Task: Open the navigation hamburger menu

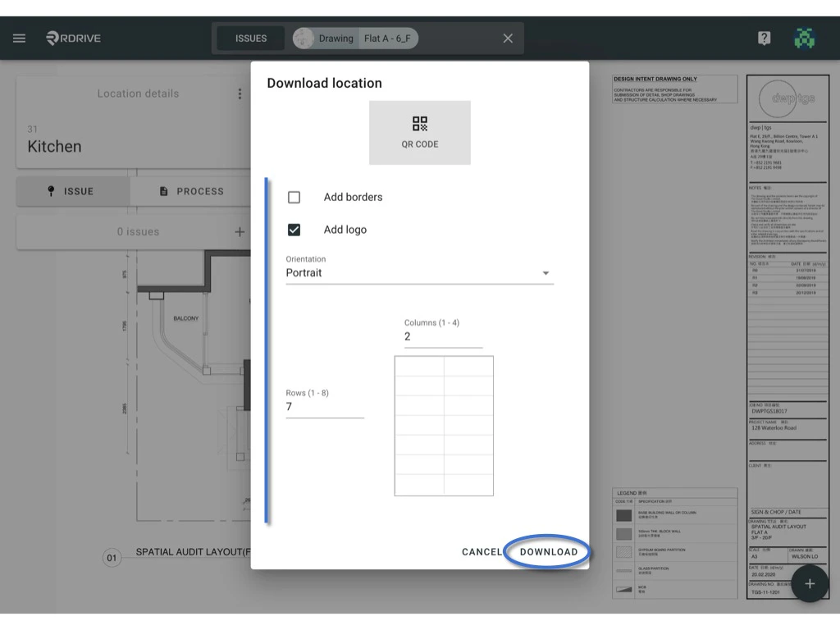Action: point(19,38)
